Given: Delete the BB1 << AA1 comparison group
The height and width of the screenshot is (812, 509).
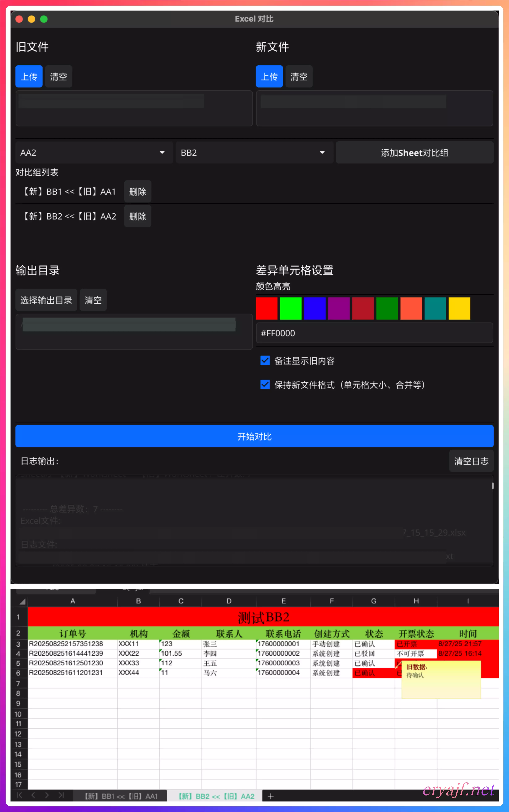Looking at the screenshot, I should point(137,191).
